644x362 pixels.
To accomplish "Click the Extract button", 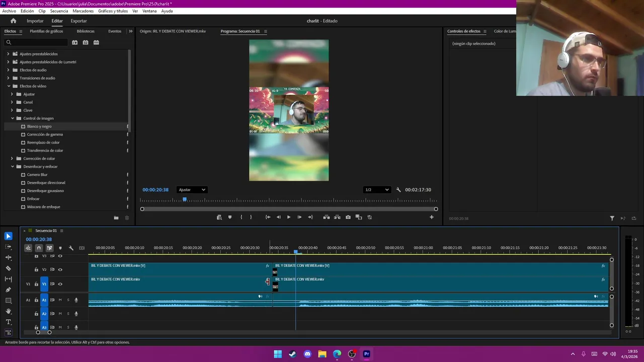I will click(x=337, y=217).
